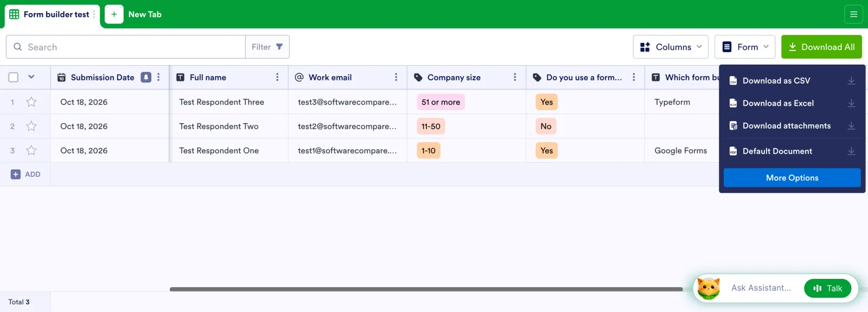Open Full name column options dots
This screenshot has height=312, width=868.
point(277,77)
